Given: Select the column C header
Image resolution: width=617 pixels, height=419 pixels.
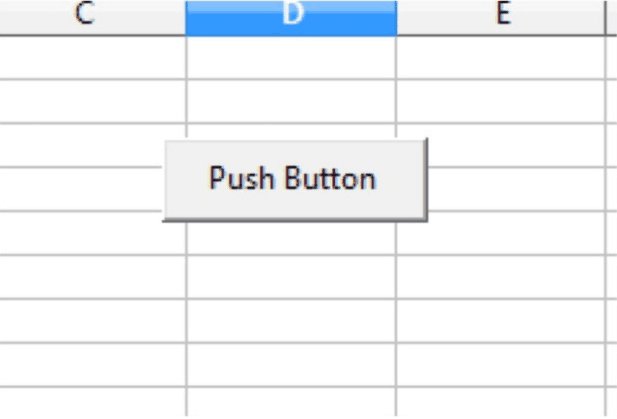Looking at the screenshot, I should 92,16.
